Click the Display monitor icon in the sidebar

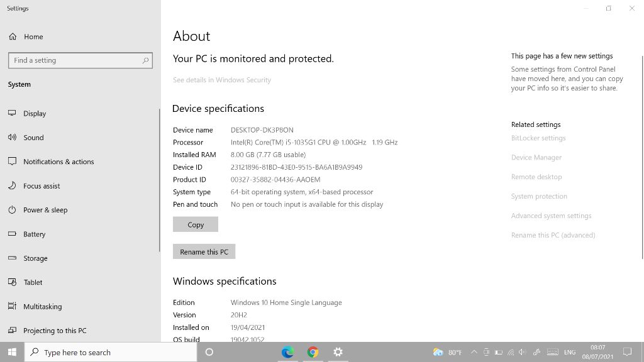[x=13, y=113]
